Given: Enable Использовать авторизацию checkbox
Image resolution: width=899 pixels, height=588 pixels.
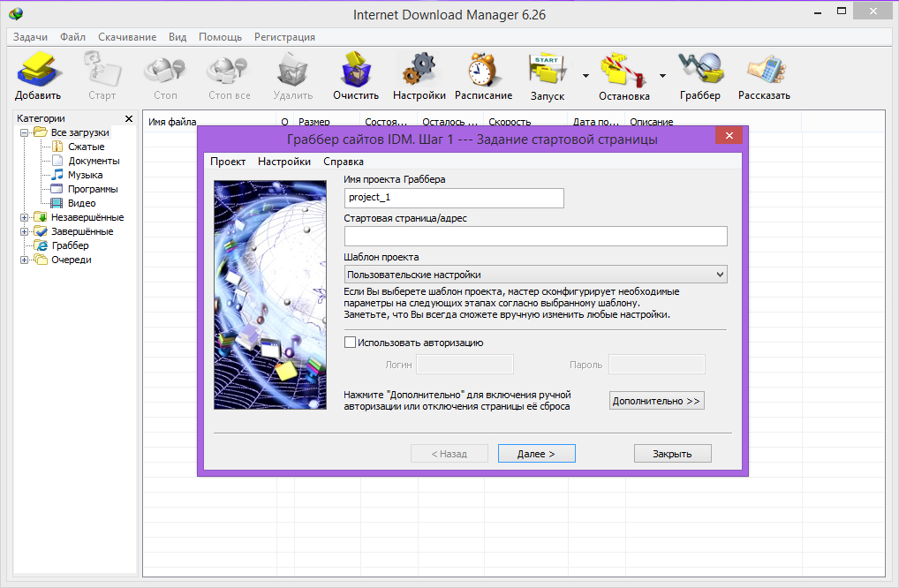Looking at the screenshot, I should pyautogui.click(x=350, y=343).
